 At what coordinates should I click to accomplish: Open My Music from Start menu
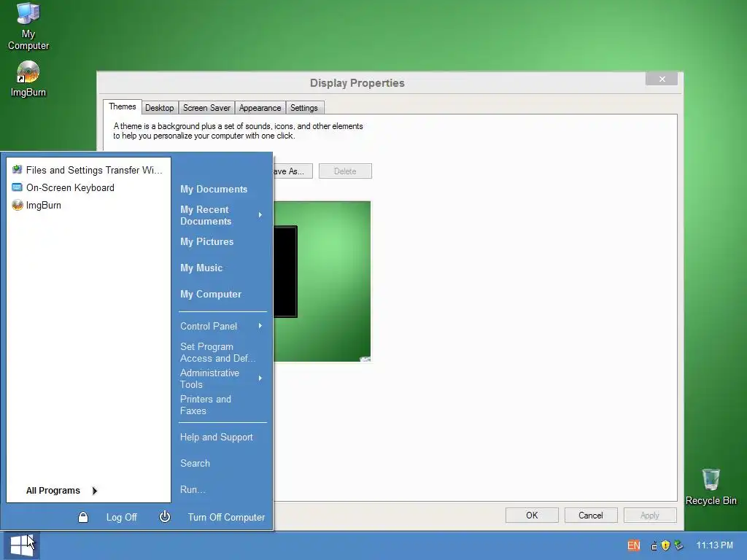pos(201,268)
